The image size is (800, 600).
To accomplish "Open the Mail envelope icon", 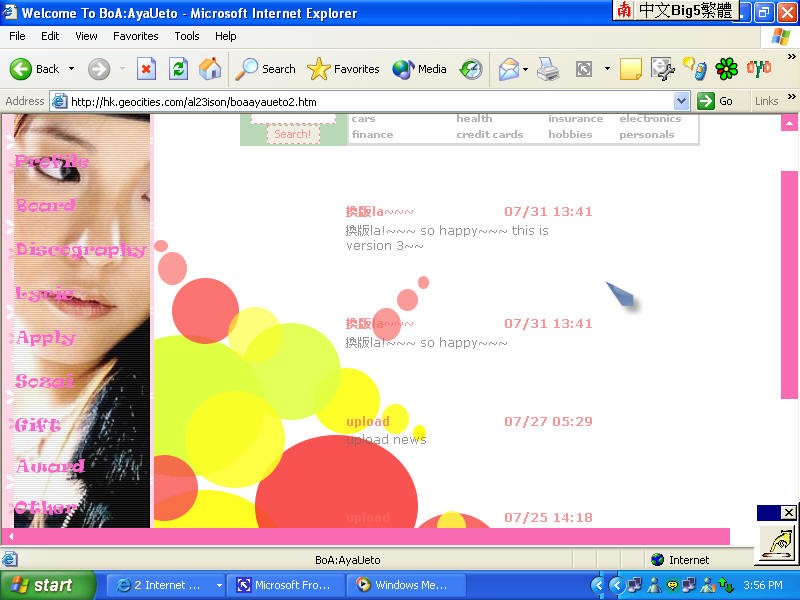I will [509, 69].
